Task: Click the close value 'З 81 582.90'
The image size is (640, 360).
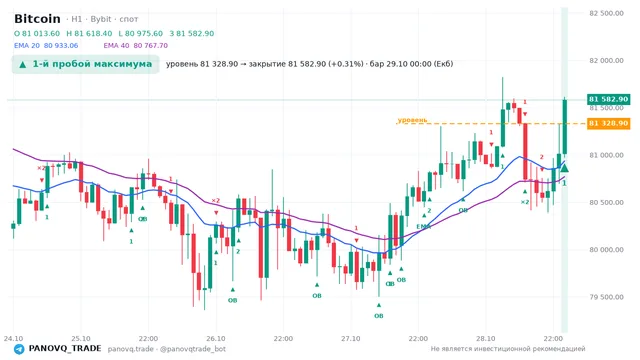Action: click(x=191, y=33)
